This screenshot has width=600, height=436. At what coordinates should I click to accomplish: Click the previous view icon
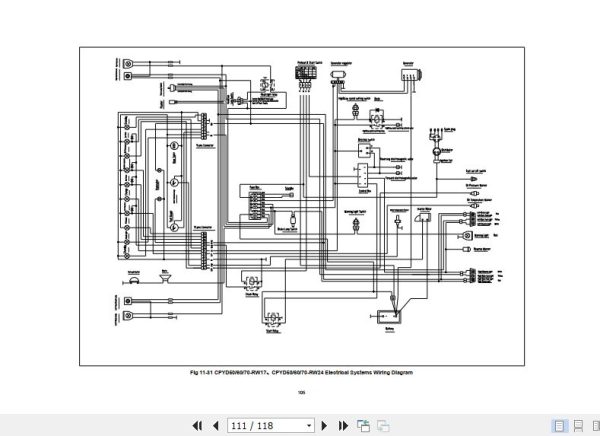pos(363,425)
